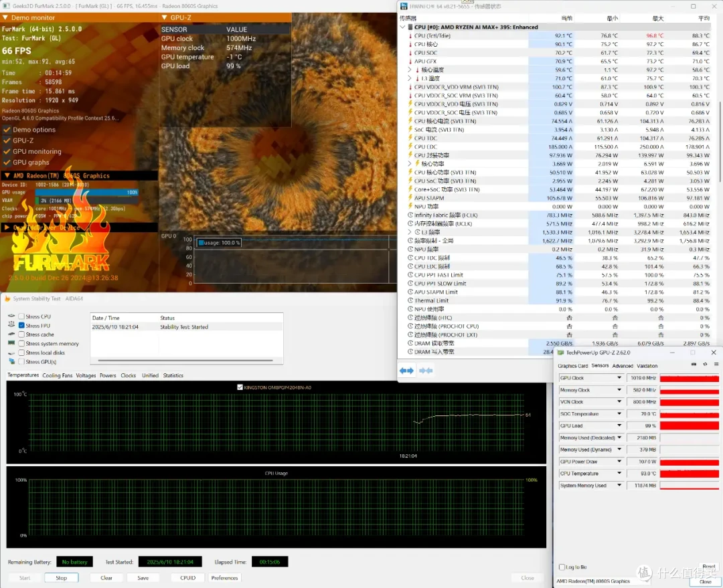Toggle FurMark GPU graphs checkmark
The image size is (723, 588).
7,162
